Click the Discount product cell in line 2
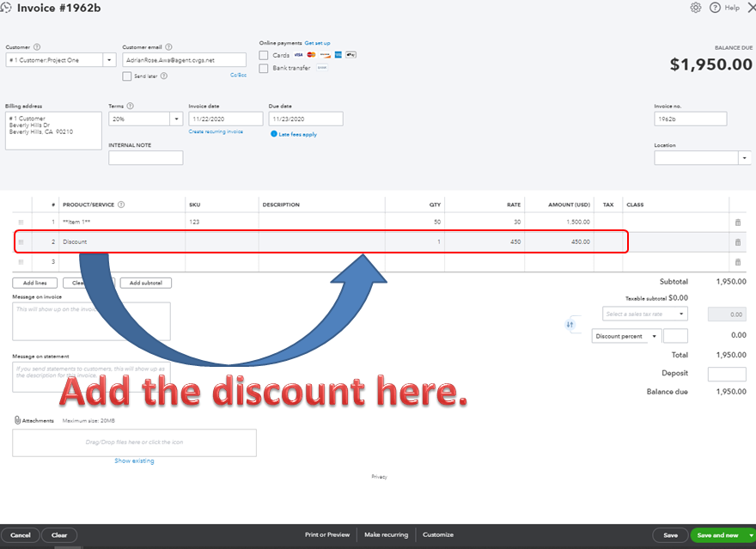This screenshot has width=756, height=549. tap(122, 242)
